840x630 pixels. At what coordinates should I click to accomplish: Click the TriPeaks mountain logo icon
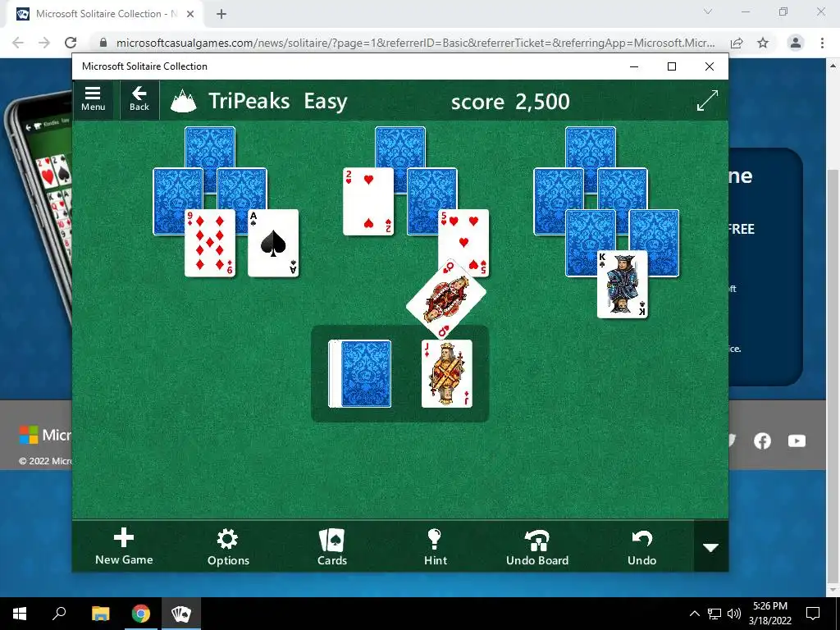tap(183, 101)
